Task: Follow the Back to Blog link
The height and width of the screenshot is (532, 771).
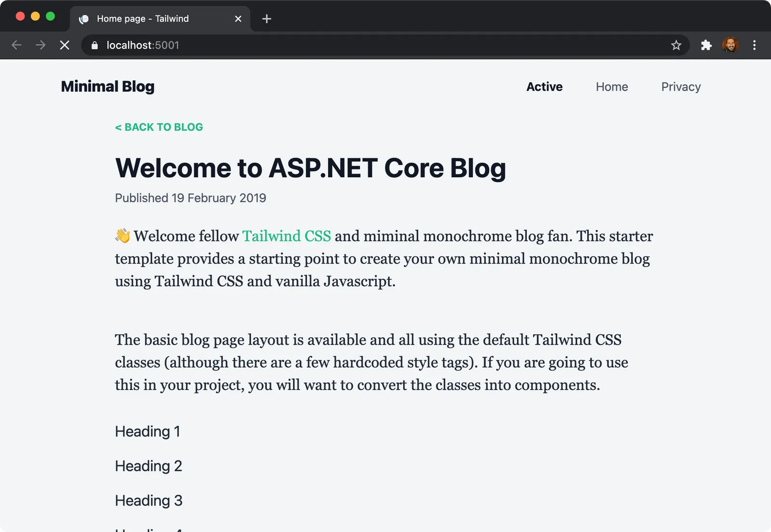Action: point(159,127)
